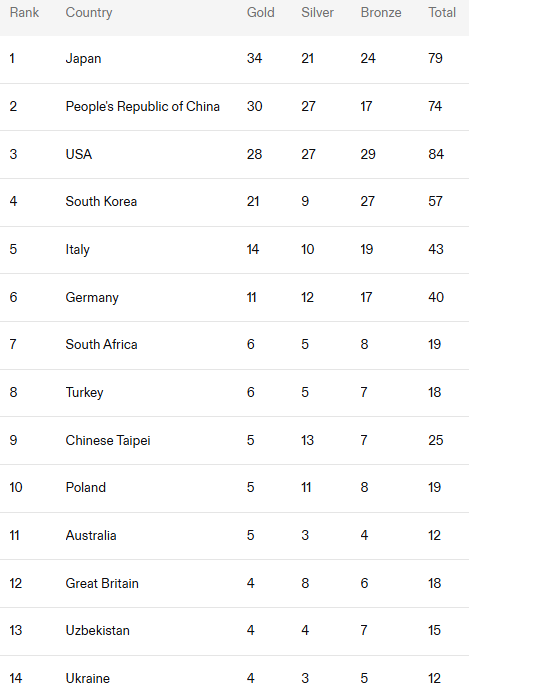Click the Bronze column header
The image size is (545, 698).
[x=381, y=12]
